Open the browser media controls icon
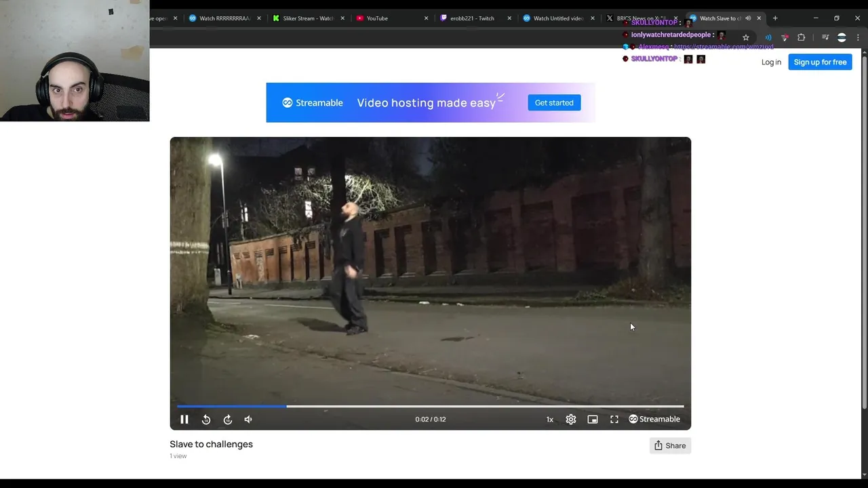The image size is (868, 488). coord(825,38)
